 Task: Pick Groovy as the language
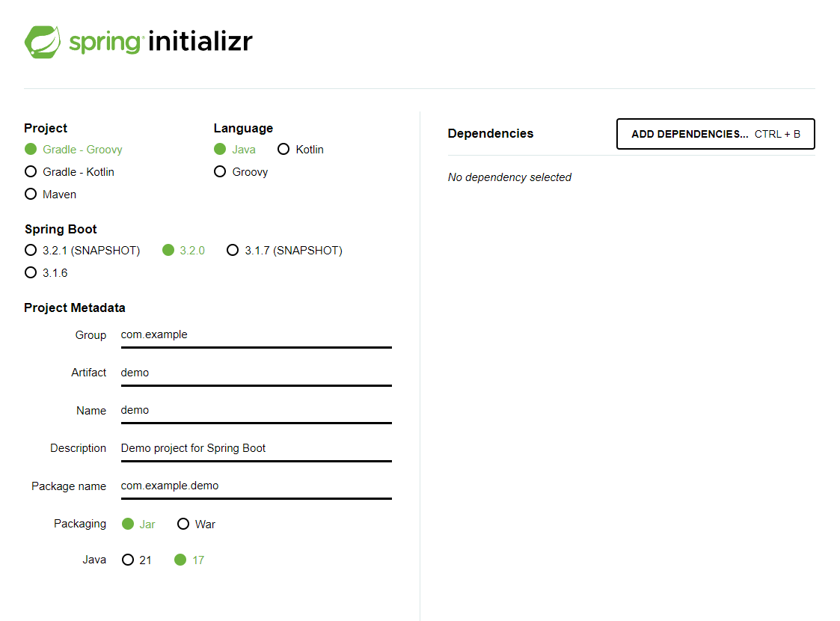point(241,172)
